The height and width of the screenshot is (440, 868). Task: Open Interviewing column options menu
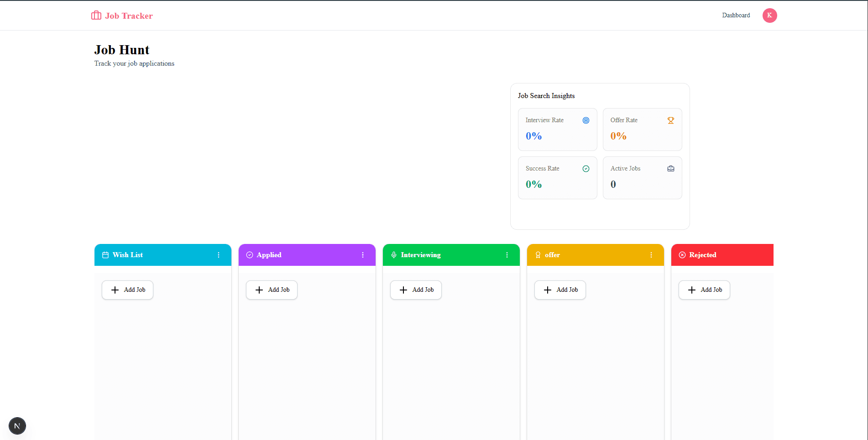pos(507,255)
